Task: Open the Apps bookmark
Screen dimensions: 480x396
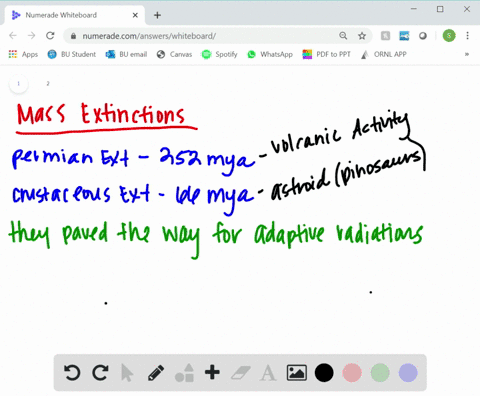Action: [23, 54]
